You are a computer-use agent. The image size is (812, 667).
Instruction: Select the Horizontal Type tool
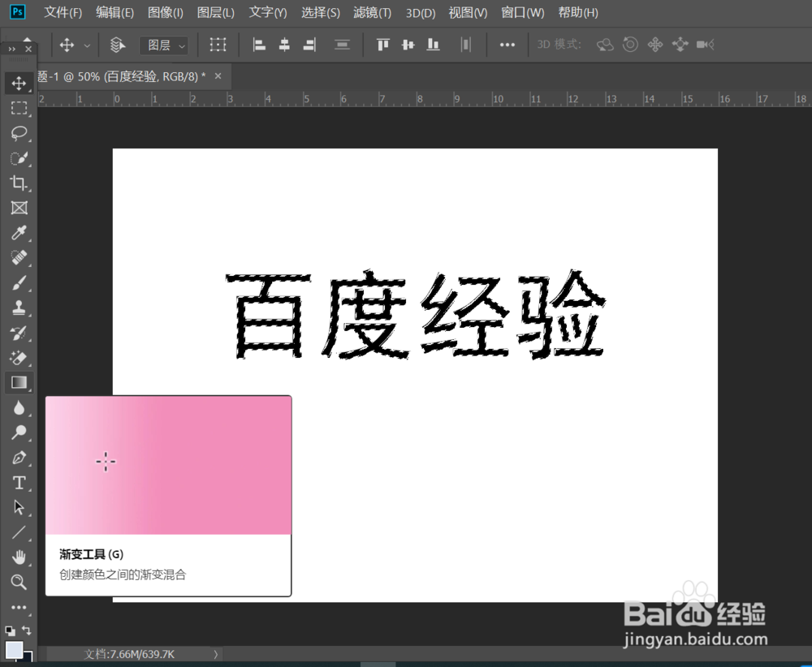coord(19,483)
